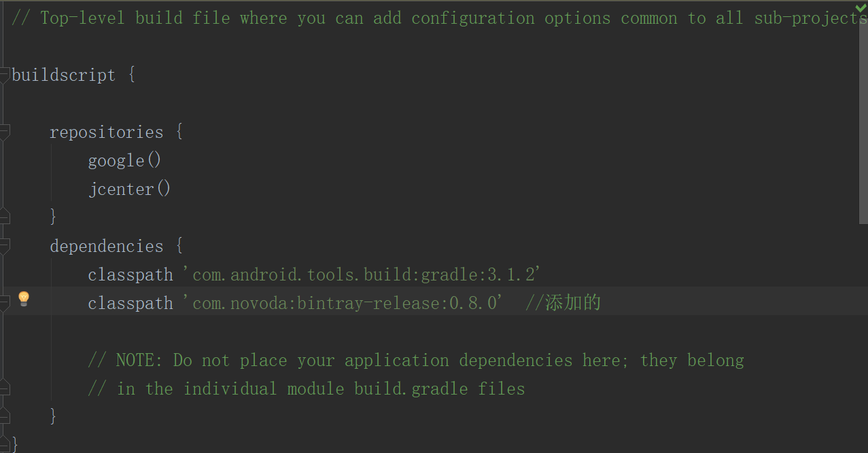The height and width of the screenshot is (453, 868).
Task: Click the dependencies keyword
Action: (x=106, y=246)
